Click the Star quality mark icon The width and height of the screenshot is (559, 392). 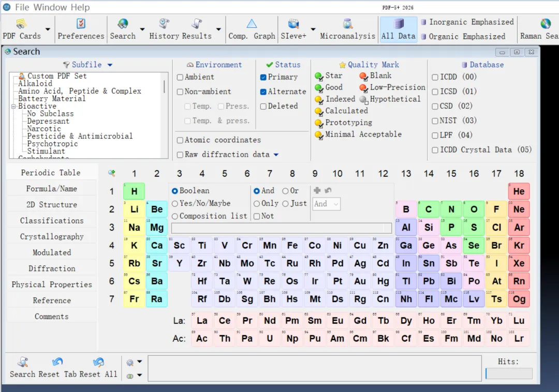319,76
